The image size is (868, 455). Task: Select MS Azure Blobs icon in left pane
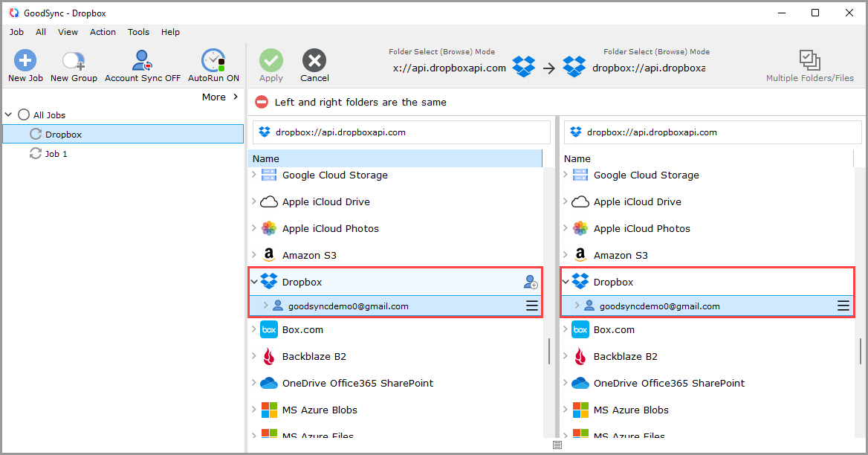269,410
